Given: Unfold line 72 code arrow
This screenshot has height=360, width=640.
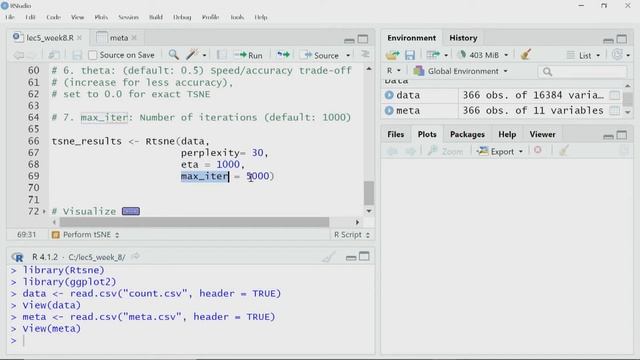Looking at the screenshot, I should point(44,211).
